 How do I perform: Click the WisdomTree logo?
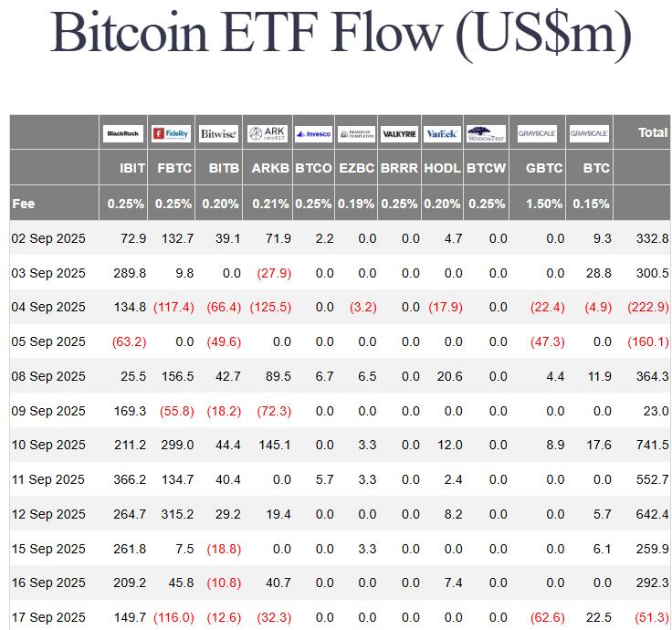coord(486,133)
